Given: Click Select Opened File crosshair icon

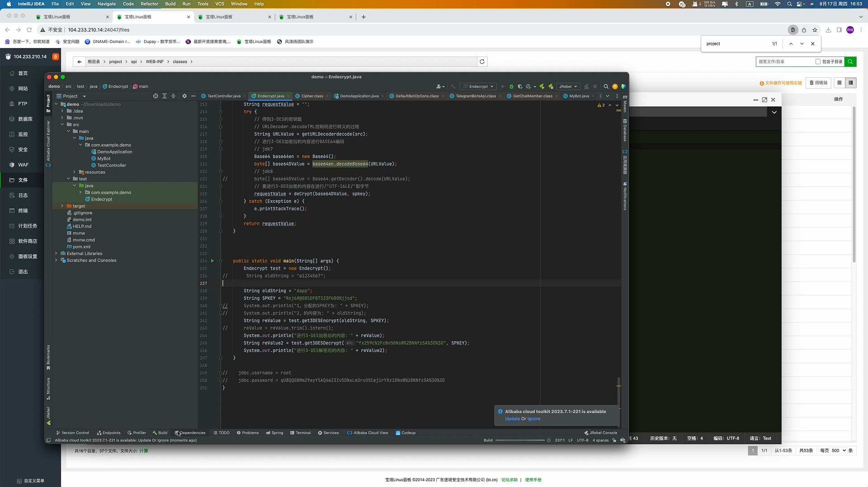Looking at the screenshot, I should tap(156, 96).
